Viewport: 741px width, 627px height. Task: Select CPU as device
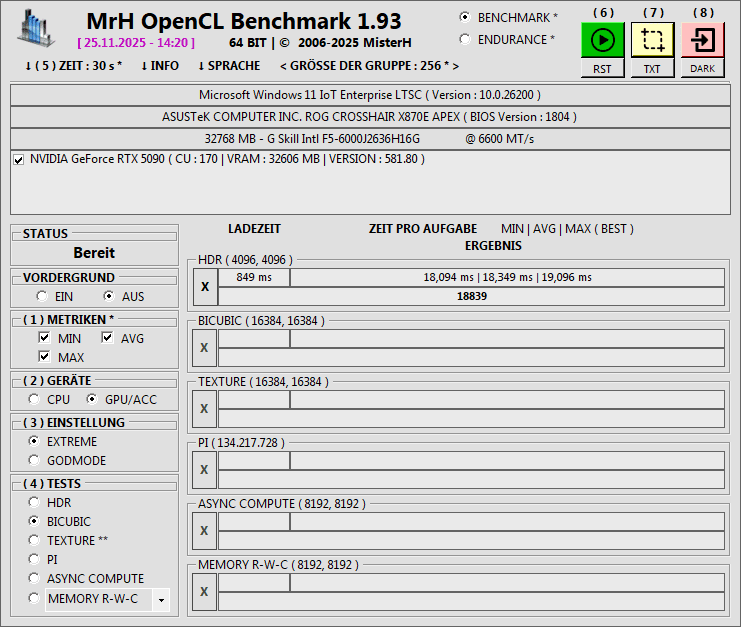tap(34, 399)
